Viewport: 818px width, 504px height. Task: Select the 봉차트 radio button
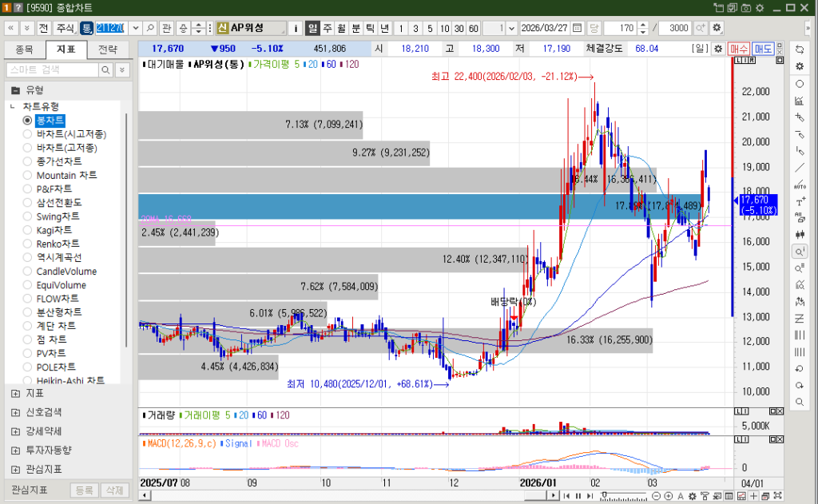coord(27,121)
